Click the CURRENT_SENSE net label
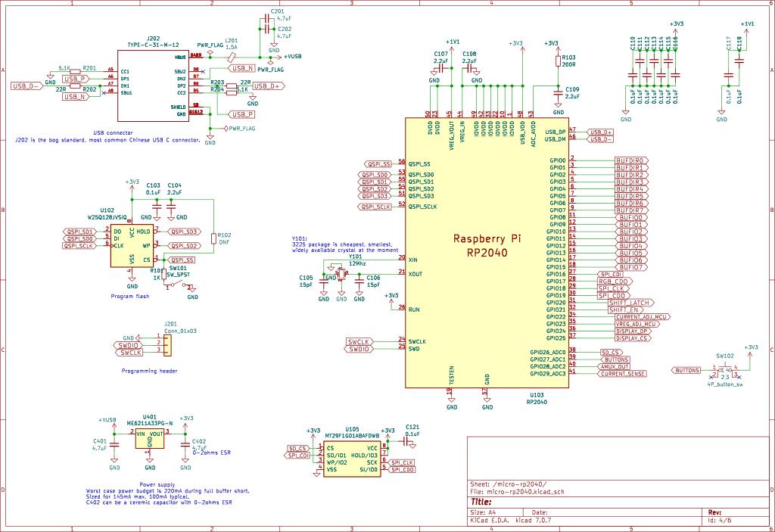This screenshot has width=775, height=532. click(x=623, y=375)
